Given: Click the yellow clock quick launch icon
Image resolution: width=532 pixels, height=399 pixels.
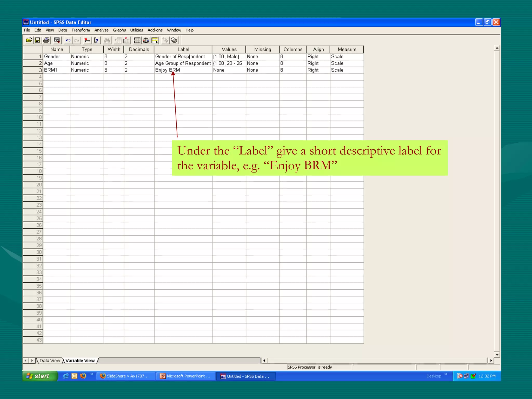Looking at the screenshot, I should tap(74, 376).
